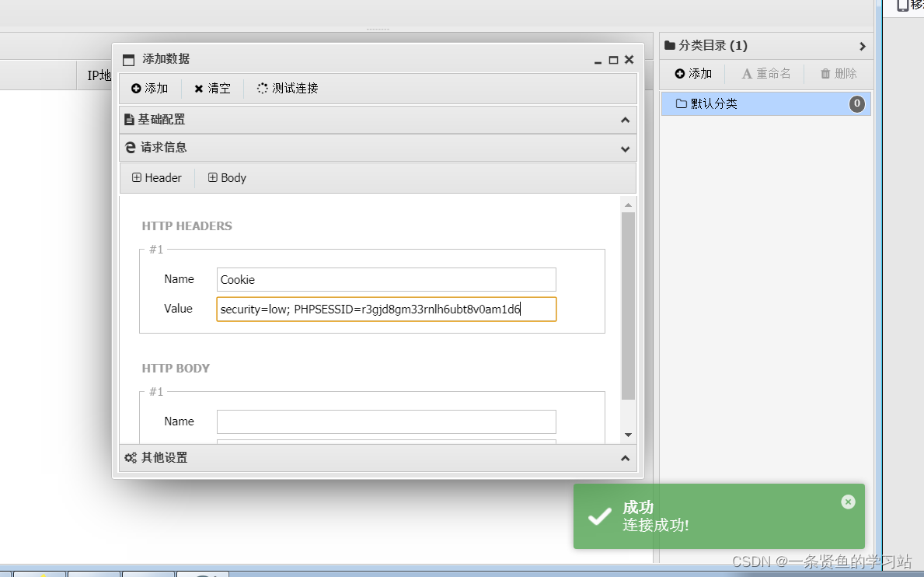Click the scrollbar down arrow in request panel

click(628, 435)
